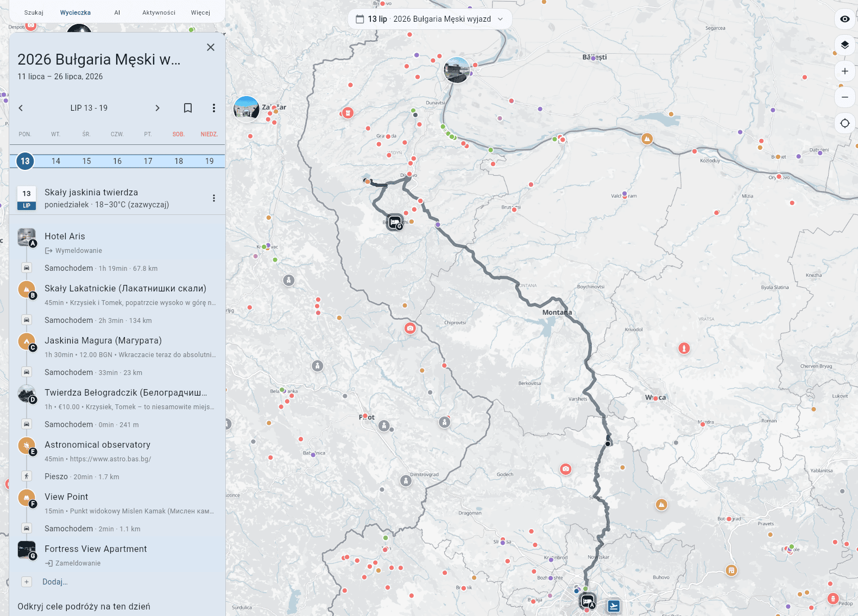The width and height of the screenshot is (858, 616).
Task: Click the car leg 1h 19min 67.8 km
Action: 101,268
